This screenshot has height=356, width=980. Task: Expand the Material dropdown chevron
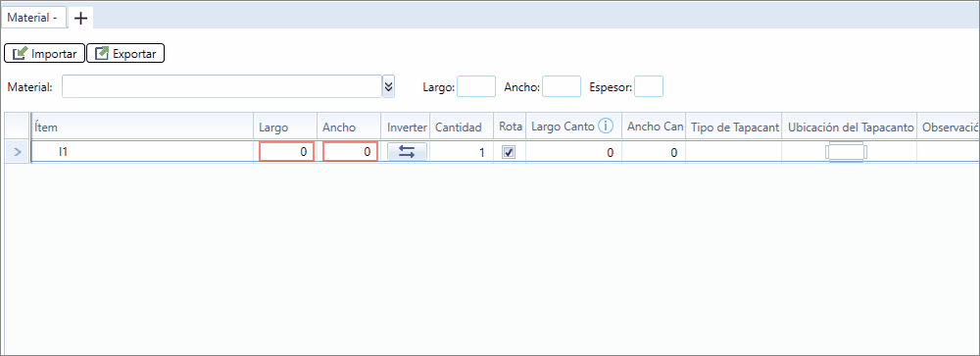pos(389,86)
